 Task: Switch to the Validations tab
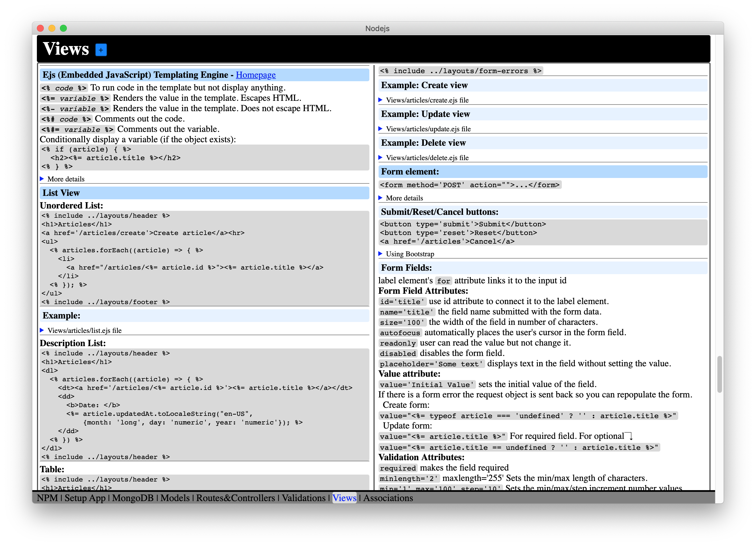click(x=303, y=498)
